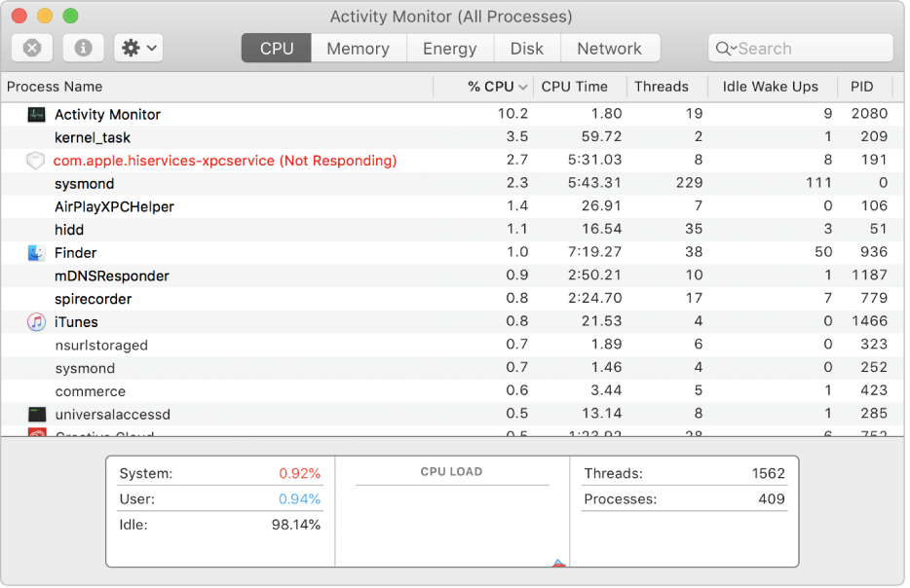Viewport: 910px width, 588px height.
Task: Click the process Inspect info icon
Action: click(84, 48)
